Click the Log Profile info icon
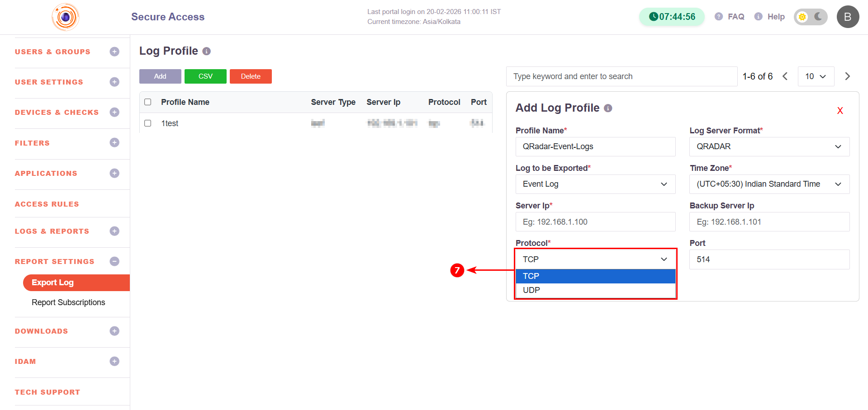 206,52
